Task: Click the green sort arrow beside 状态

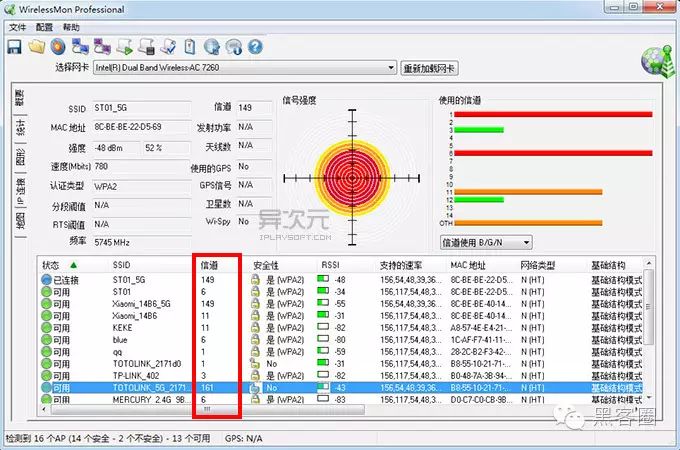Action: click(x=73, y=265)
